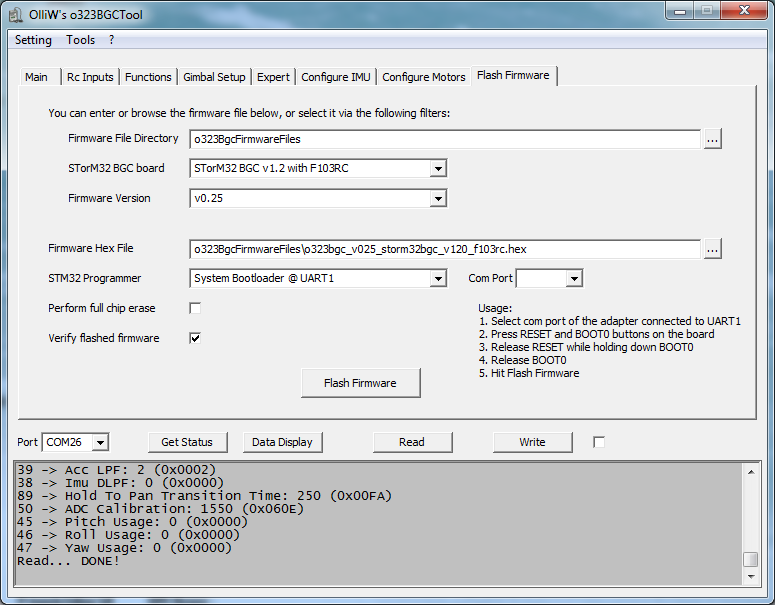
Task: Open the Tools menu
Action: 81,40
